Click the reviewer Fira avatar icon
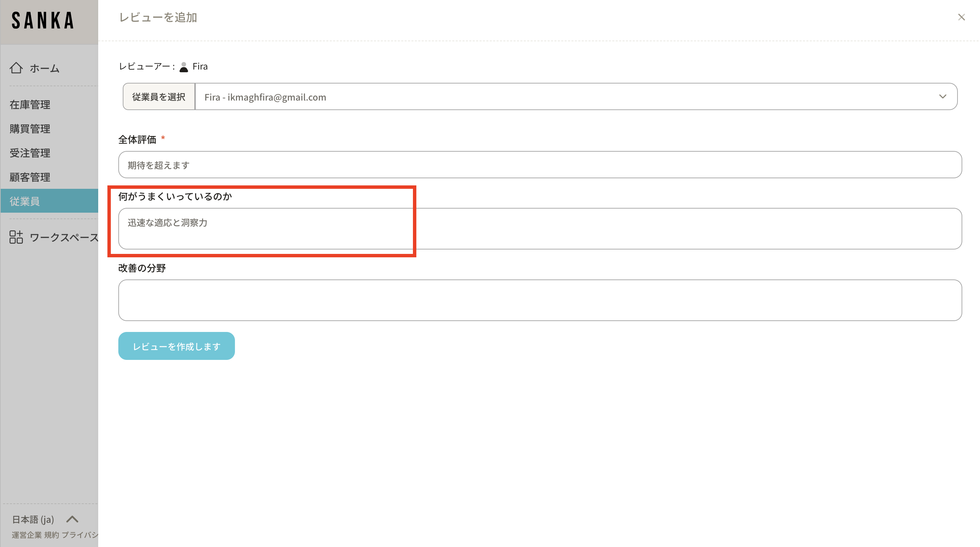 coord(184,67)
